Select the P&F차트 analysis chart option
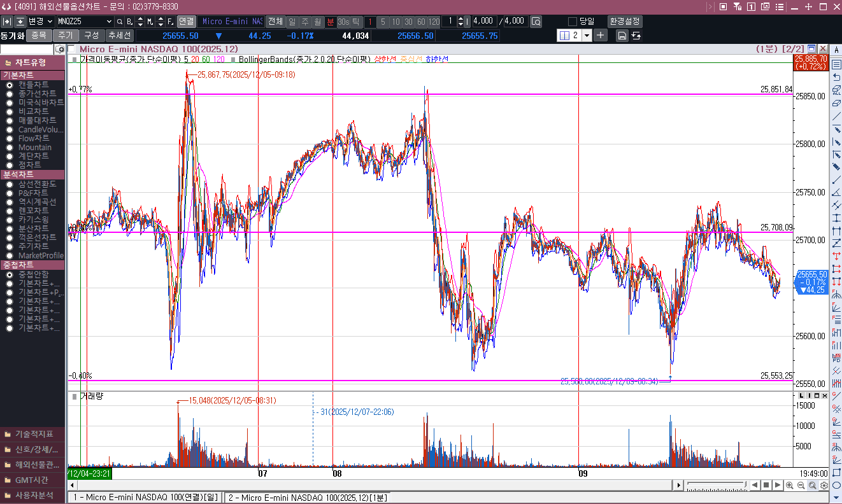The image size is (842, 504). [x=10, y=193]
